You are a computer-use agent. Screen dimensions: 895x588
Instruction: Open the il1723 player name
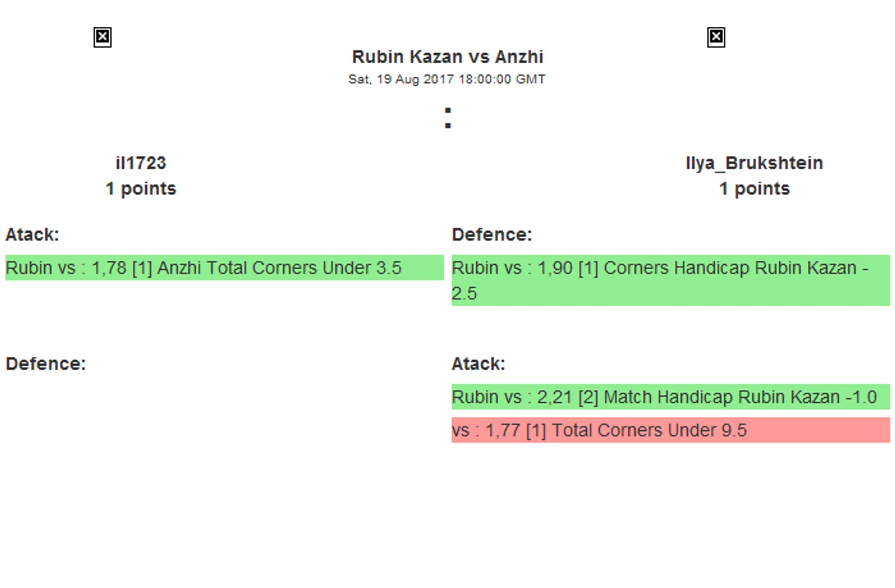(141, 163)
